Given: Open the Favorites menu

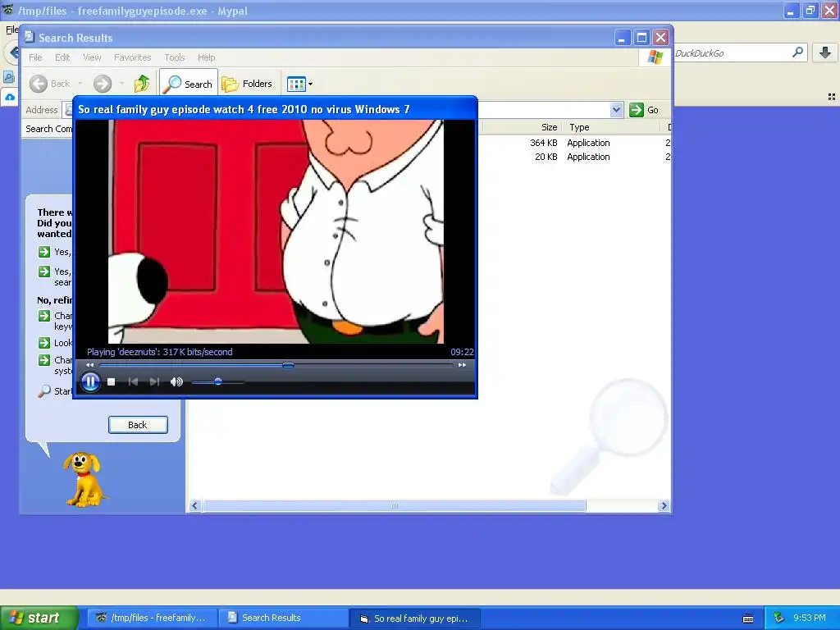Looking at the screenshot, I should pos(132,57).
